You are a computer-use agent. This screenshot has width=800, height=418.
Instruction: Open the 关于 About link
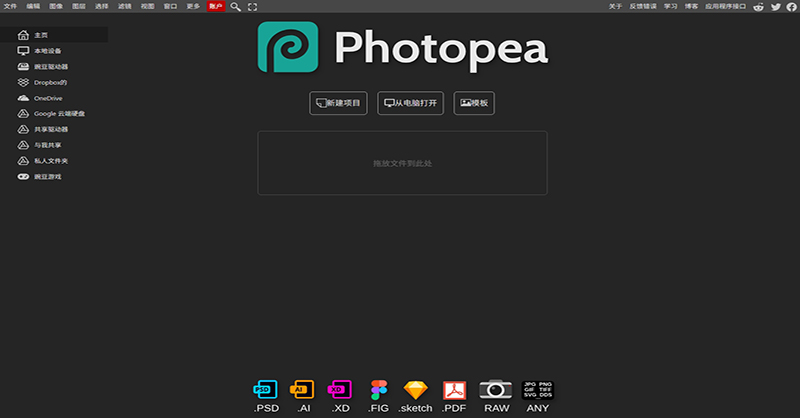pyautogui.click(x=615, y=7)
